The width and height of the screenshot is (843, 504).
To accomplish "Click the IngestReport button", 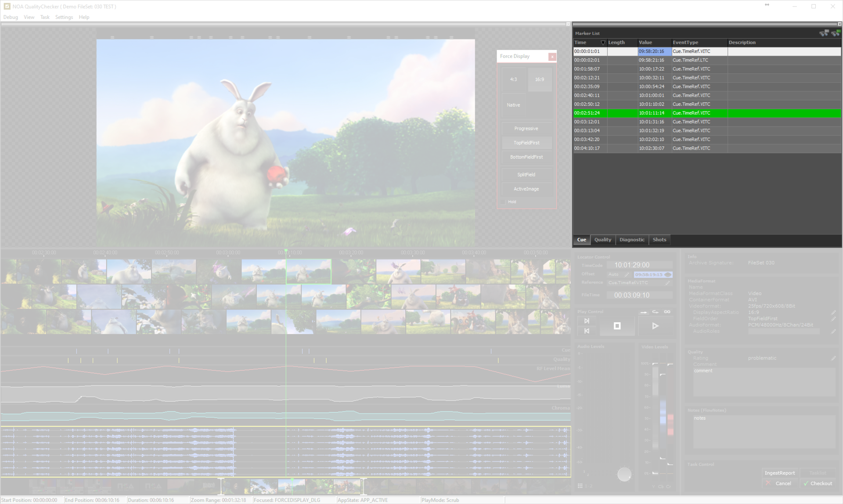I will pyautogui.click(x=780, y=473).
